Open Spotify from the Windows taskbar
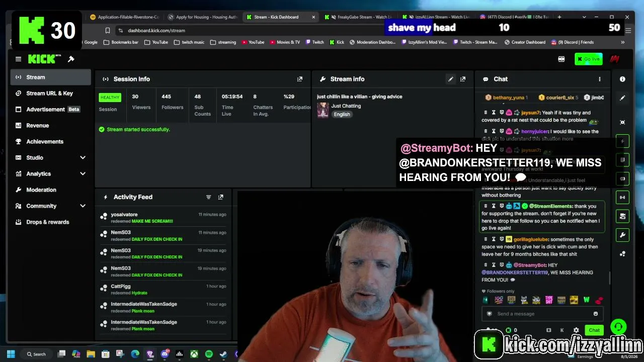The height and width of the screenshot is (362, 644). (209, 354)
